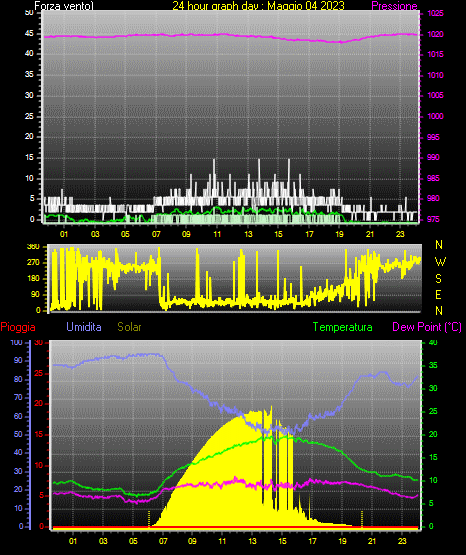The height and width of the screenshot is (555, 466).
Task: Click hour 13 on bottom graph axis
Action: click(x=252, y=541)
